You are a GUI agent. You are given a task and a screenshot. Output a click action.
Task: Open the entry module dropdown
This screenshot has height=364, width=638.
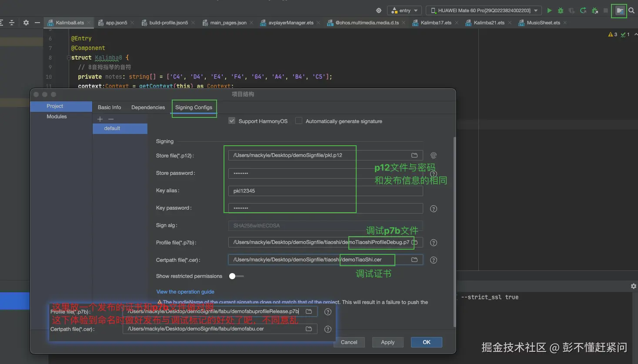pos(405,10)
